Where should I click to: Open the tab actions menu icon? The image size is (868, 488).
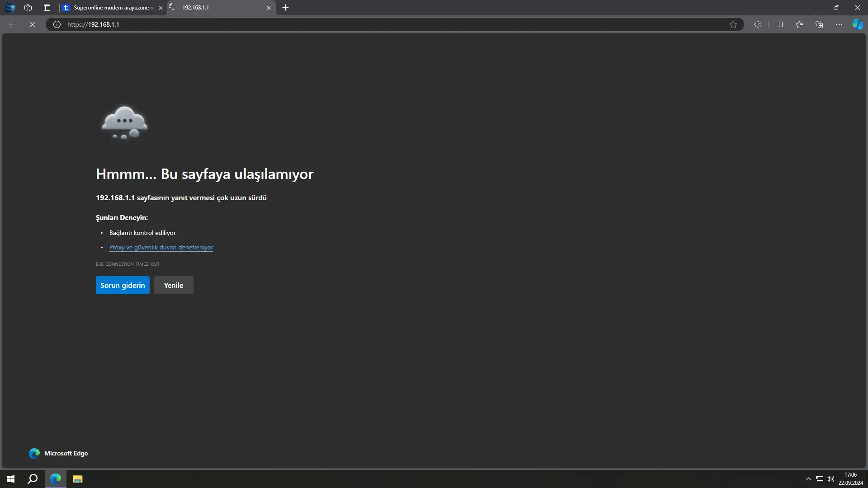point(47,8)
